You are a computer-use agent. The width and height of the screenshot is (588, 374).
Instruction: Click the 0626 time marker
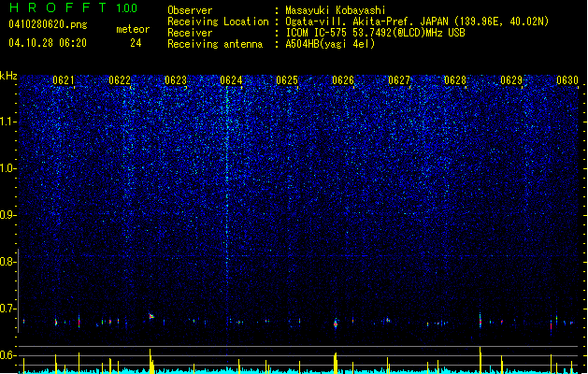coord(343,80)
